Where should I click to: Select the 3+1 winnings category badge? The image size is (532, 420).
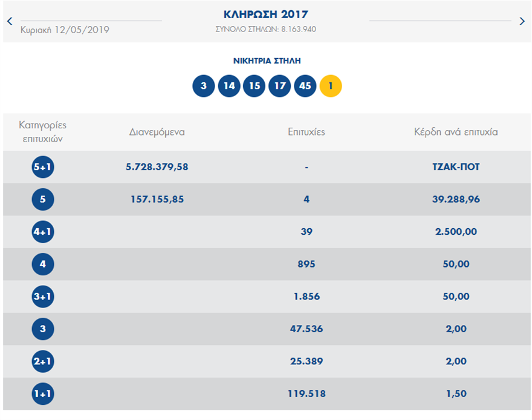tap(42, 297)
